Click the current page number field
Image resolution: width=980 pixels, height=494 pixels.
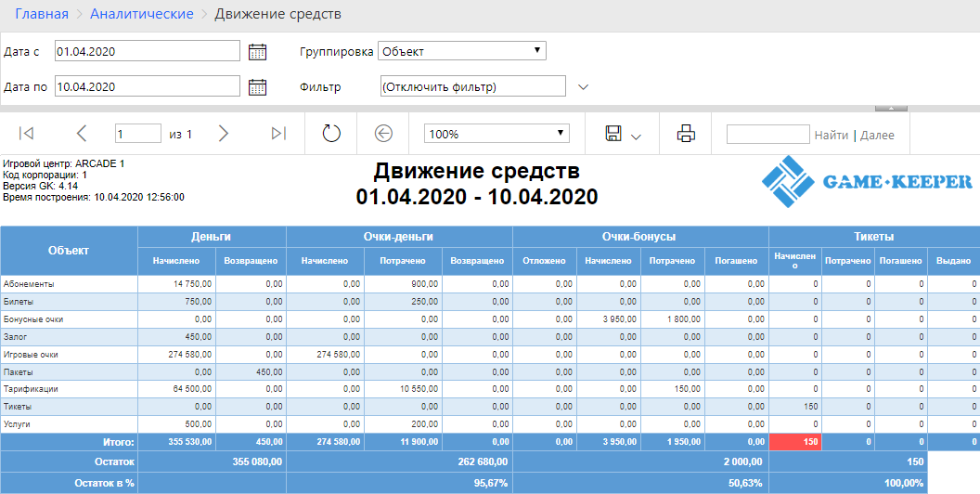coord(138,134)
